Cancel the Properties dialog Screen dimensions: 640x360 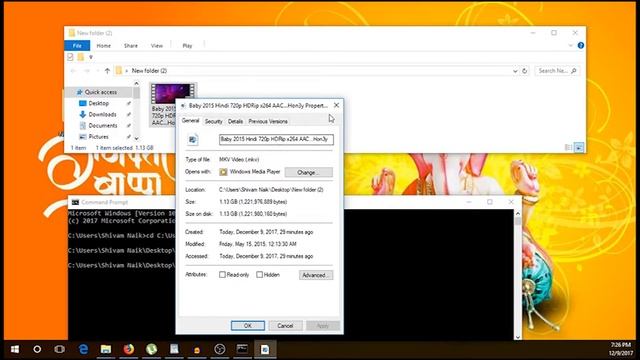[285, 326]
